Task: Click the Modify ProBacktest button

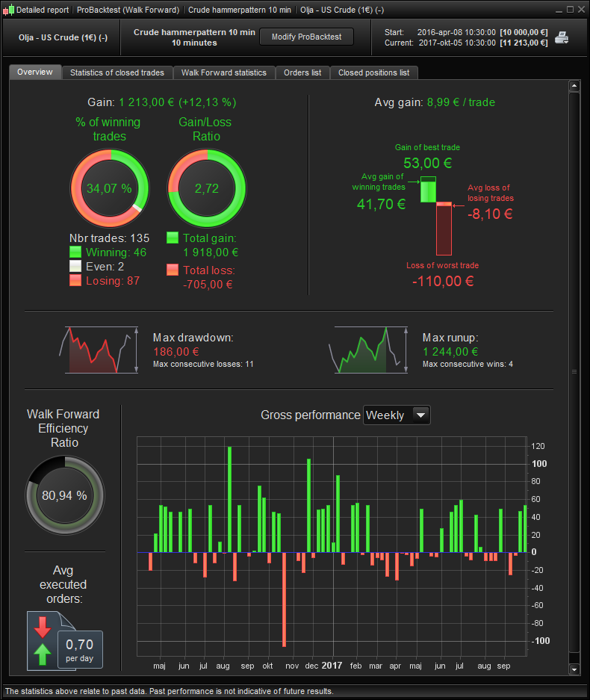Action: [307, 37]
